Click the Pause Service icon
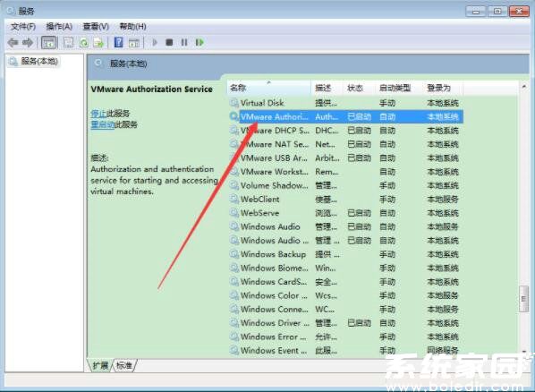 click(184, 42)
